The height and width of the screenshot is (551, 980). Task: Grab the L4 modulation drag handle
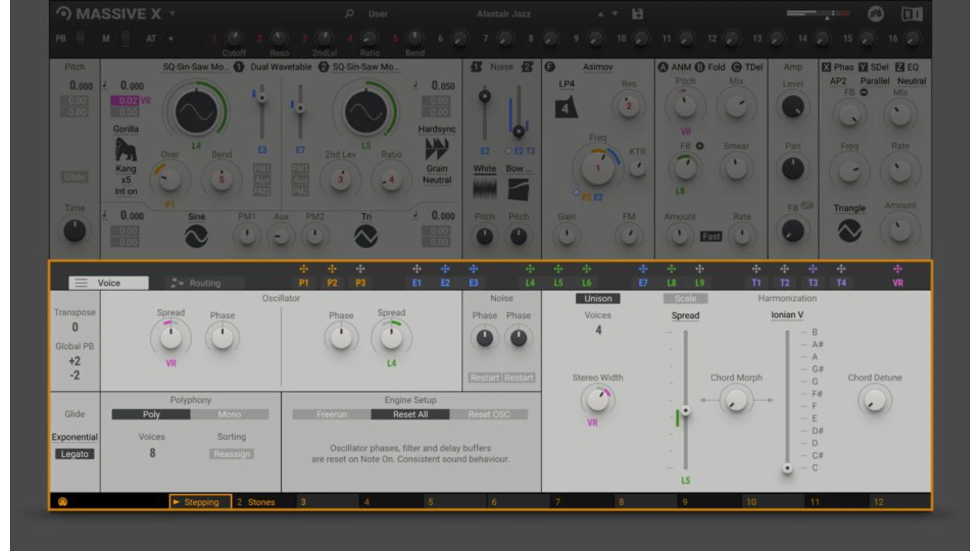530,269
